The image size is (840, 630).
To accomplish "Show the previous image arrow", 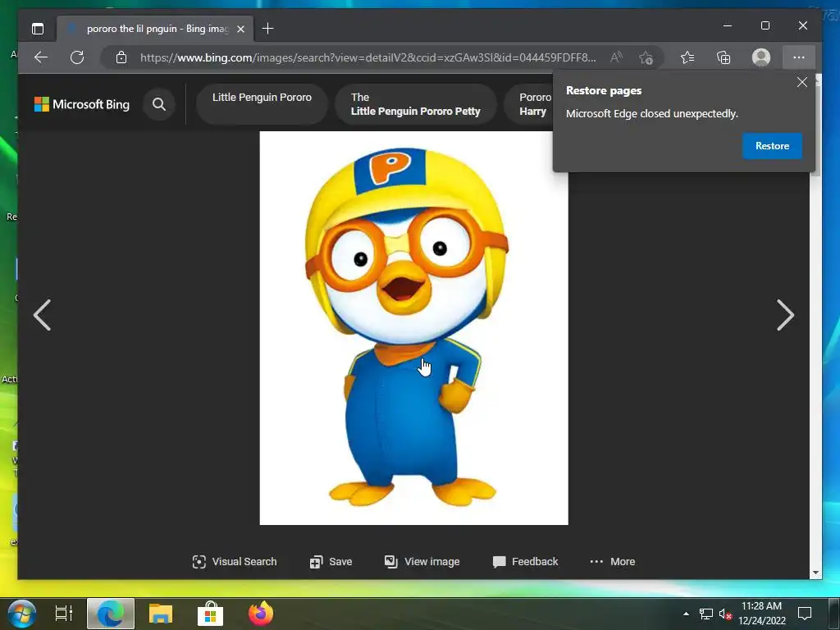I will click(x=43, y=314).
